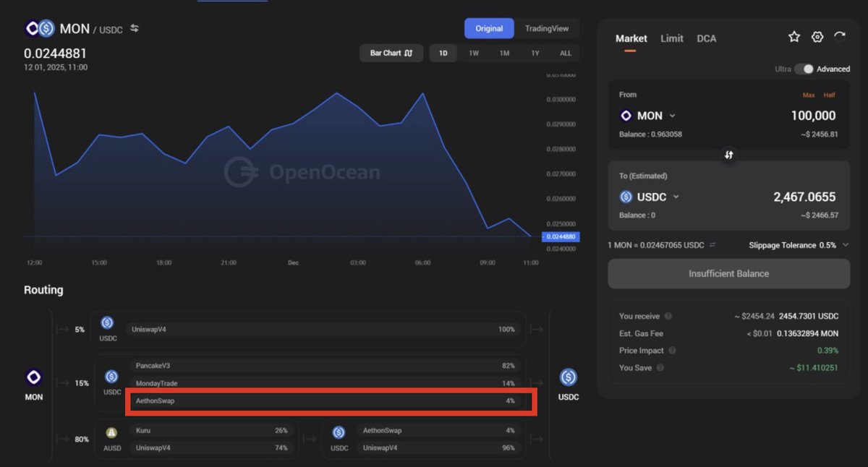868x467 pixels.
Task: Select 1W chart timeframe
Action: tap(474, 53)
